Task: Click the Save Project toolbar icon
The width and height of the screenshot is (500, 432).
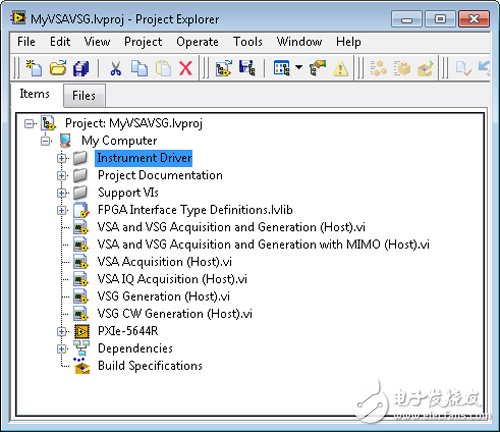Action: [x=247, y=68]
